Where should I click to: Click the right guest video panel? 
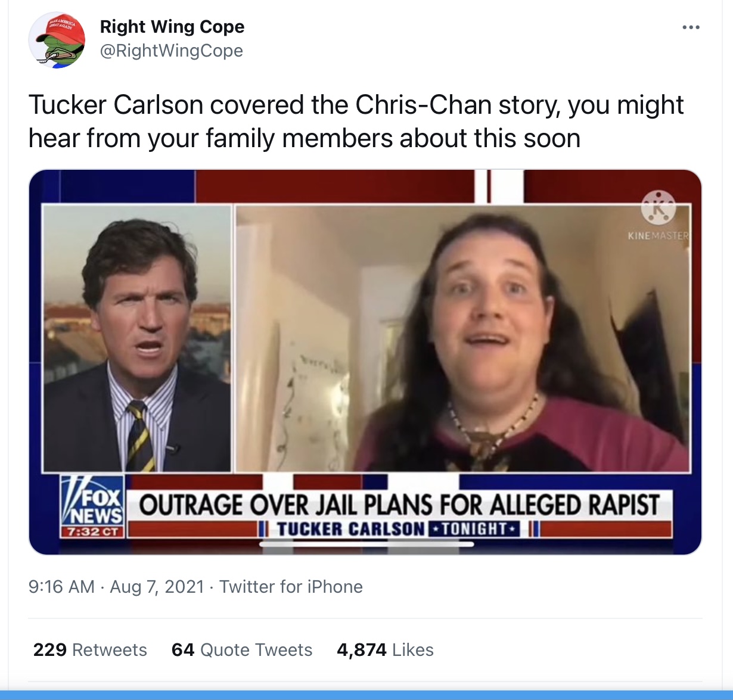point(463,338)
